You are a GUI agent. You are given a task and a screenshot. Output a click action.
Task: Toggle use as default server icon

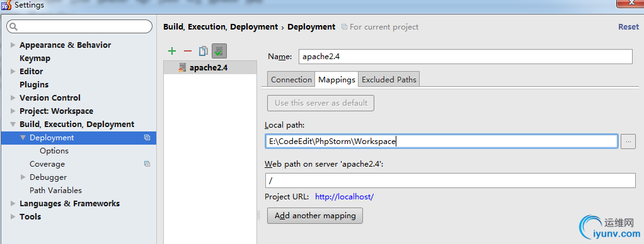click(219, 51)
